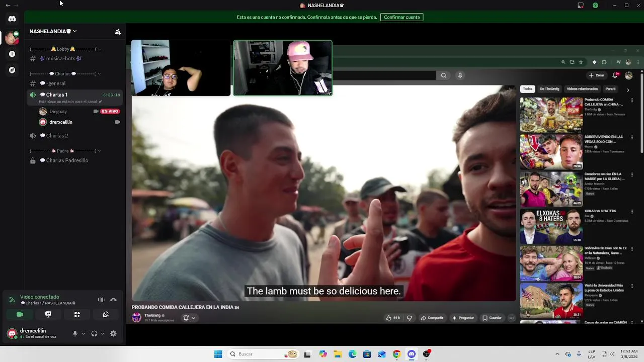Dislike the video thumbs-down button

[410, 318]
